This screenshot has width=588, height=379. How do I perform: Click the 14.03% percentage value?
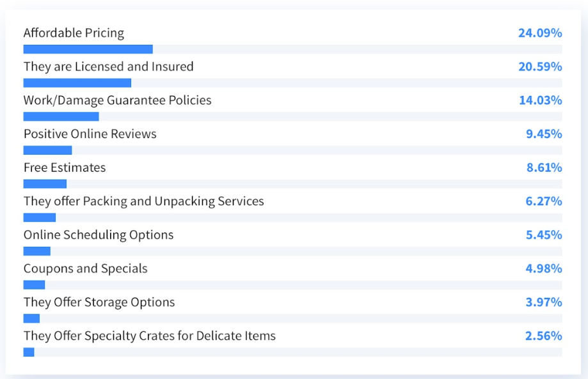[541, 100]
